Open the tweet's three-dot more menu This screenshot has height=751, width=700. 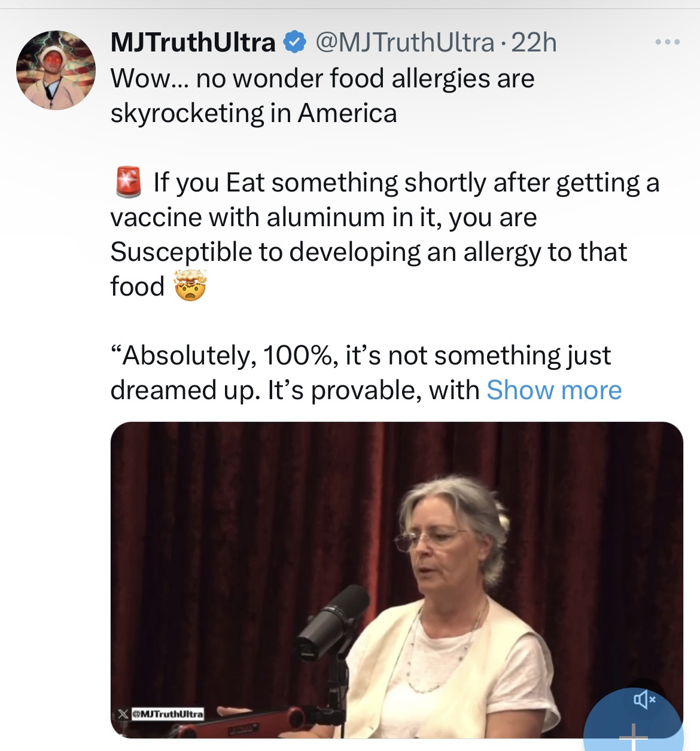pos(667,42)
